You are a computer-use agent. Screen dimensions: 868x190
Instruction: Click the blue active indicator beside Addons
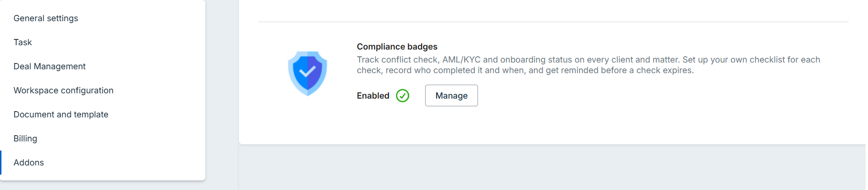0,163
